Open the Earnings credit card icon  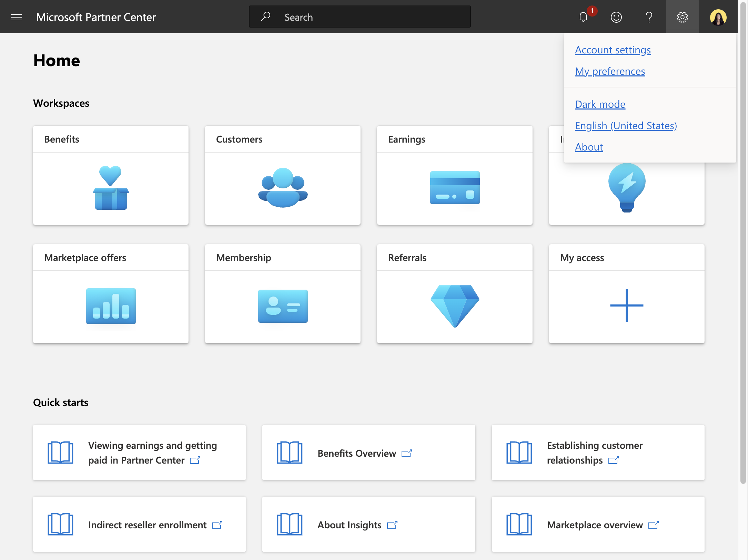[455, 188]
